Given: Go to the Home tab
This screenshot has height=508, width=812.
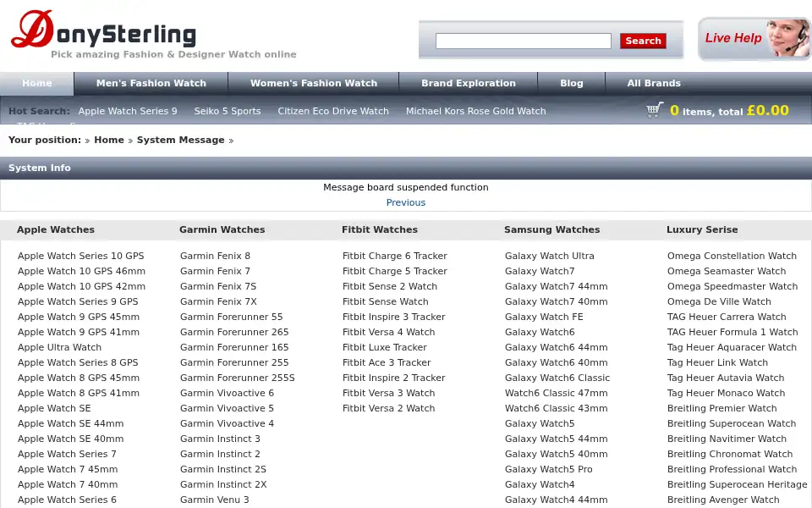Looking at the screenshot, I should click(36, 83).
